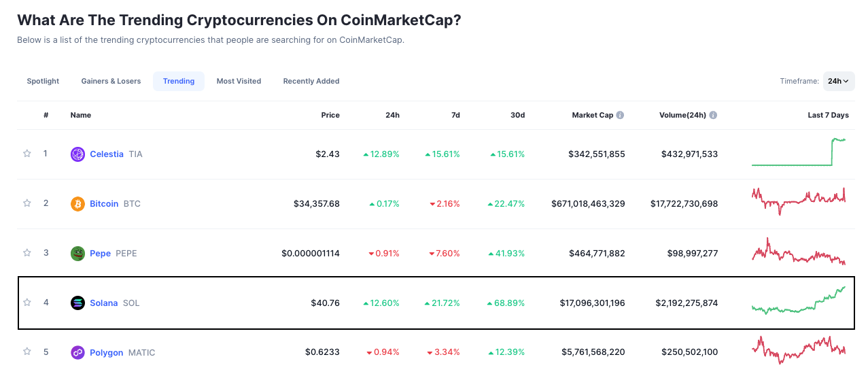
Task: Star Celestia to add to watchlist
Action: tap(27, 154)
